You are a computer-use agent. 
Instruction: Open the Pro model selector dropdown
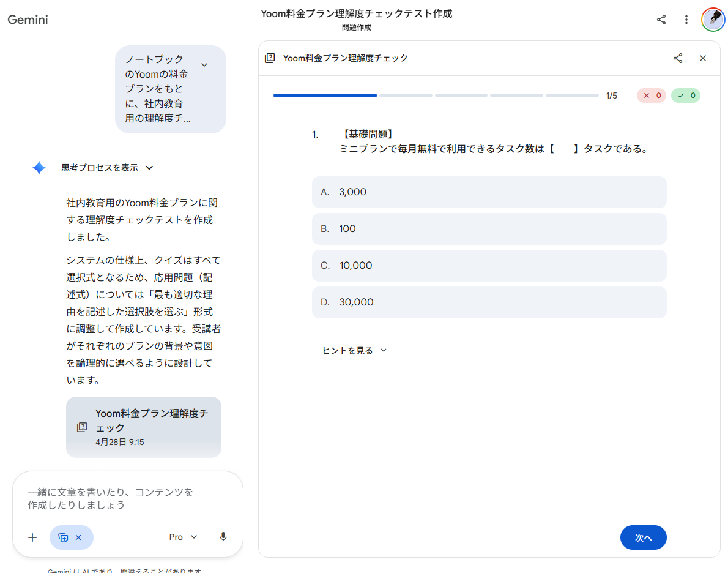point(184,537)
